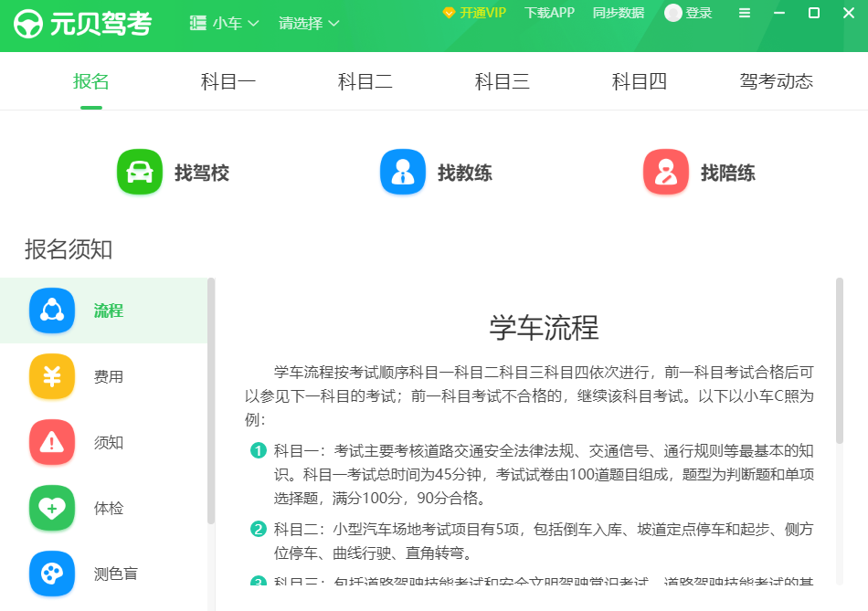
Task: Select the 流程 icon in sidebar
Action: (52, 311)
